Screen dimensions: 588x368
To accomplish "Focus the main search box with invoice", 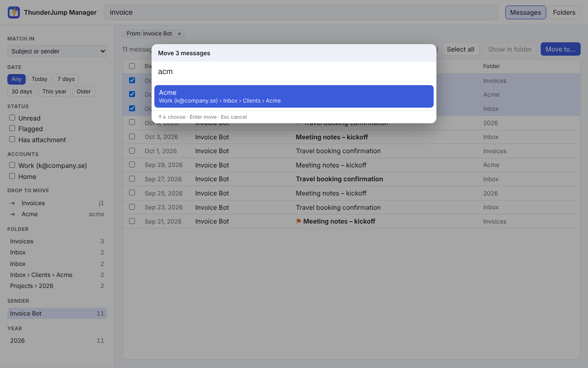I will coord(301,12).
